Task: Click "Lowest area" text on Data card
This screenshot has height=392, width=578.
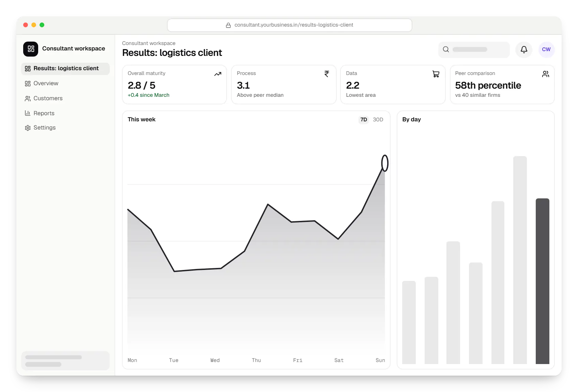Action: pos(361,95)
